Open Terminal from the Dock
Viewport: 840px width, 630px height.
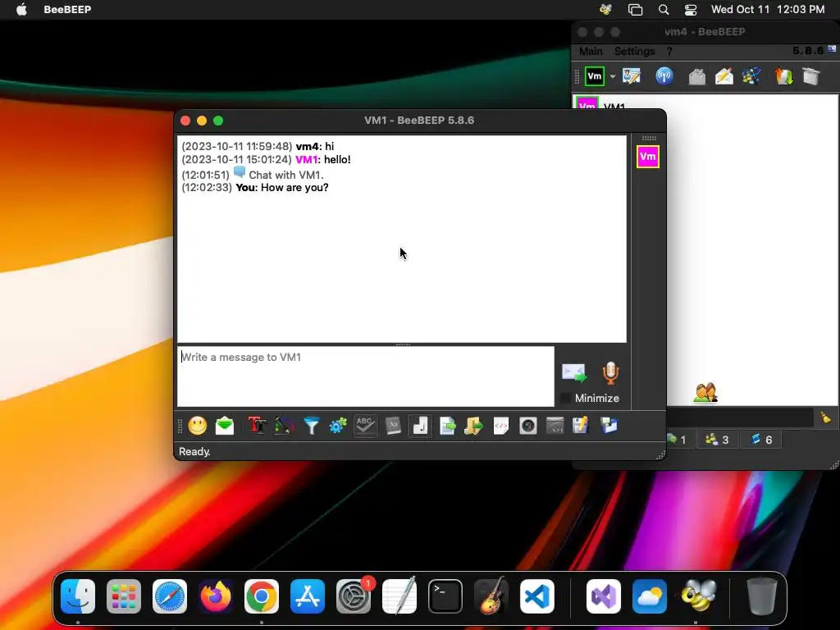[x=445, y=596]
